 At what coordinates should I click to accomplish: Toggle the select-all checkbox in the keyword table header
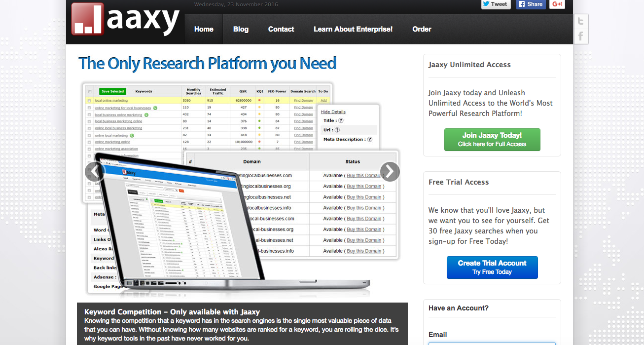89,92
